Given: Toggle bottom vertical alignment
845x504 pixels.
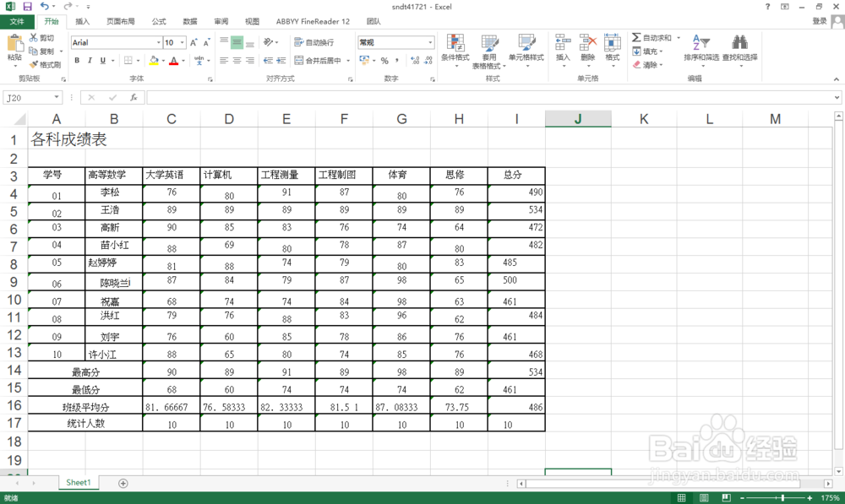Looking at the screenshot, I should [x=250, y=42].
